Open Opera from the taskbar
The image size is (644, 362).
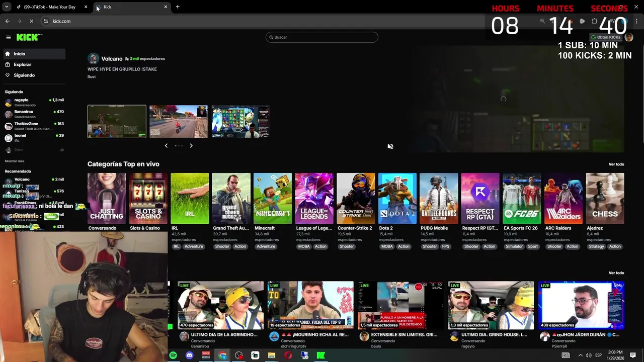point(288,355)
